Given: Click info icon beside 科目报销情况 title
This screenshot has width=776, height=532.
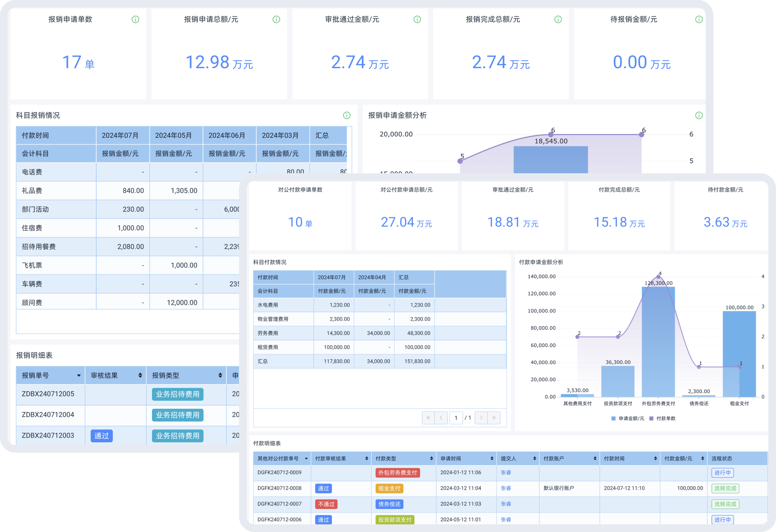Looking at the screenshot, I should point(346,115).
